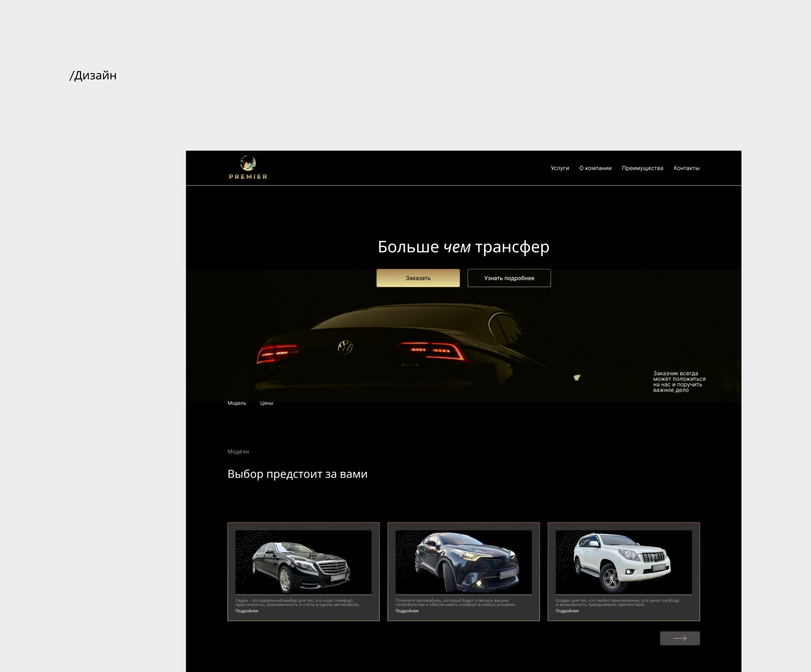Image resolution: width=811 pixels, height=672 pixels.
Task: Open the Услуги navigation item
Action: click(x=560, y=168)
